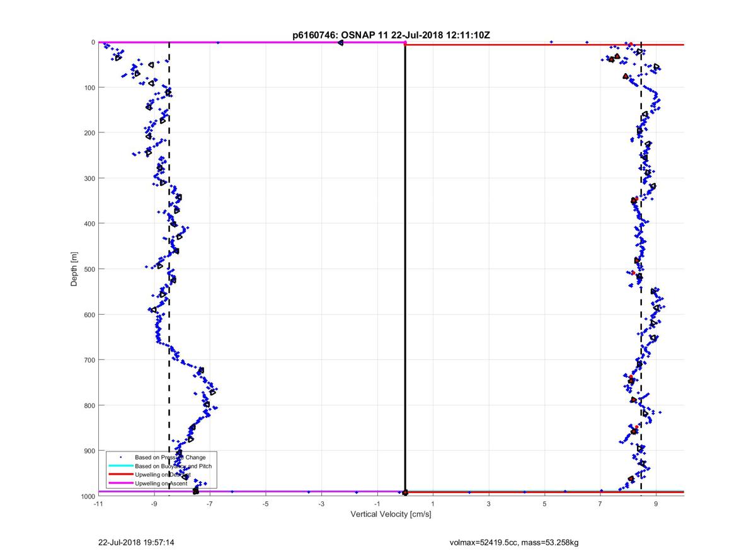Image resolution: width=756 pixels, height=558 pixels.
Task: Select the y-axis label 'Depth [m]'
Action: pos(74,269)
